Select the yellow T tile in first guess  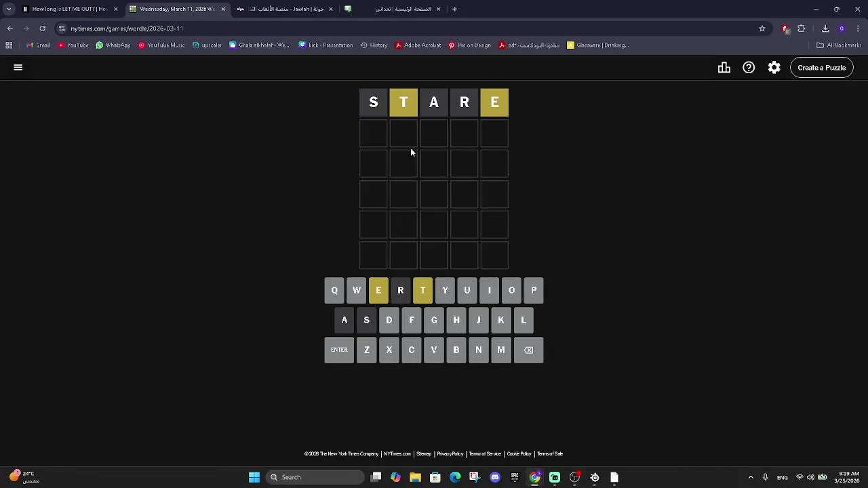403,102
